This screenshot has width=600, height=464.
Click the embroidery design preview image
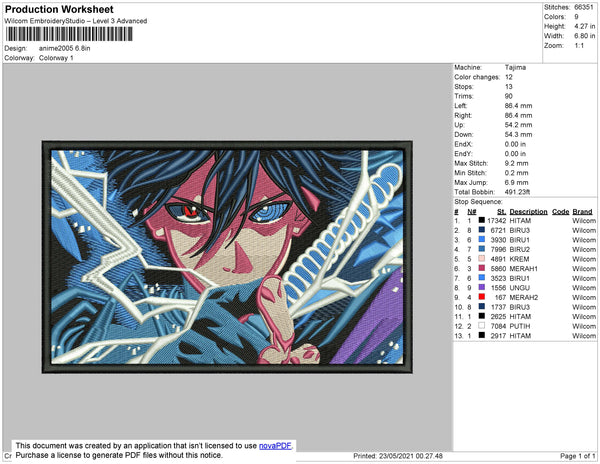[227, 257]
